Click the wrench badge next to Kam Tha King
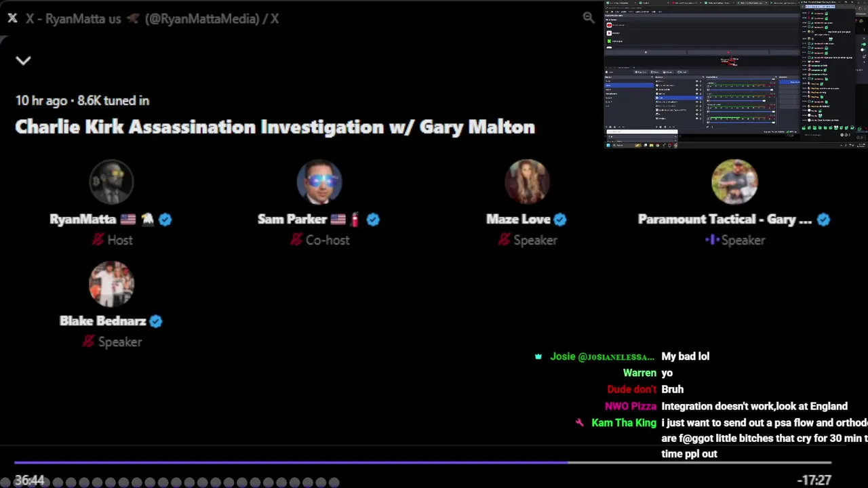 pos(580,423)
